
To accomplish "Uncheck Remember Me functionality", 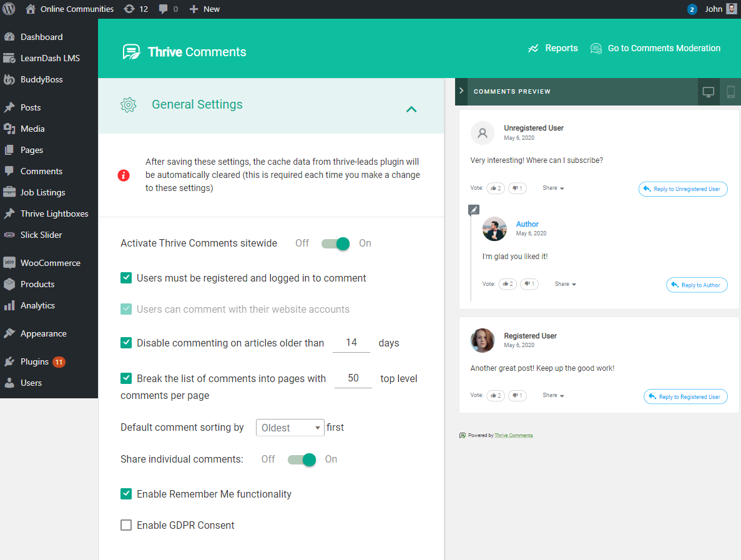I will point(126,494).
